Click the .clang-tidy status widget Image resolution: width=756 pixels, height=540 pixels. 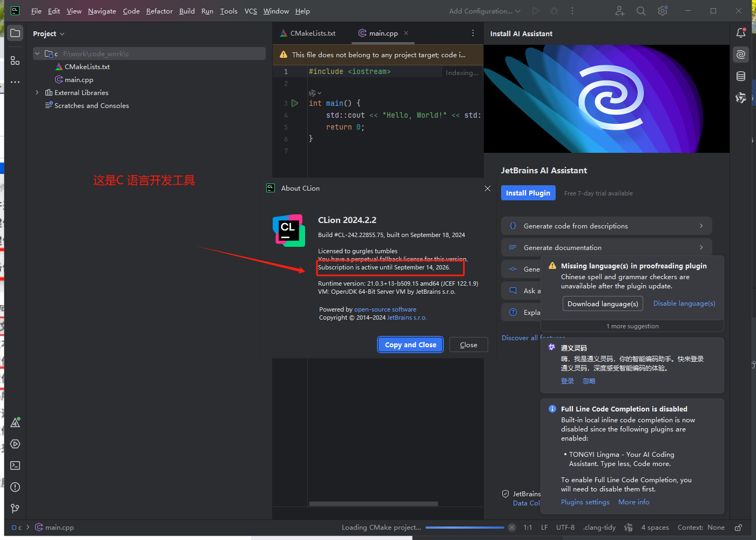point(599,528)
